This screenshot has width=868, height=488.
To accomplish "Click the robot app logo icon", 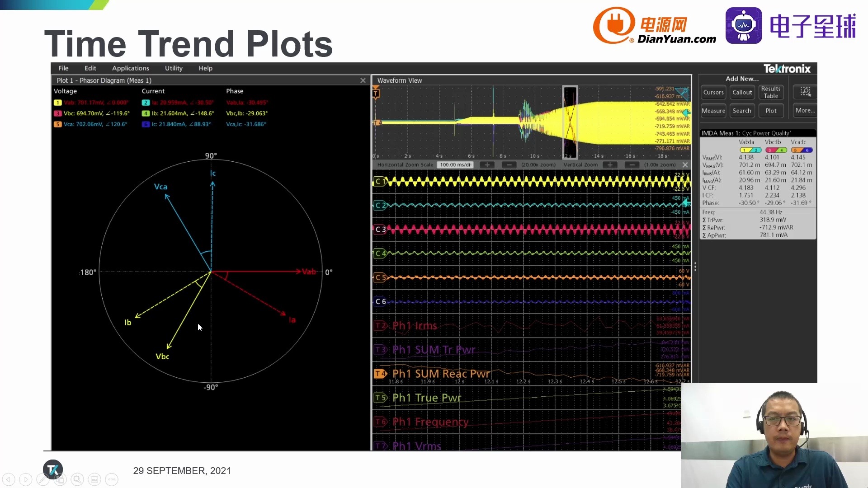I will click(x=744, y=26).
